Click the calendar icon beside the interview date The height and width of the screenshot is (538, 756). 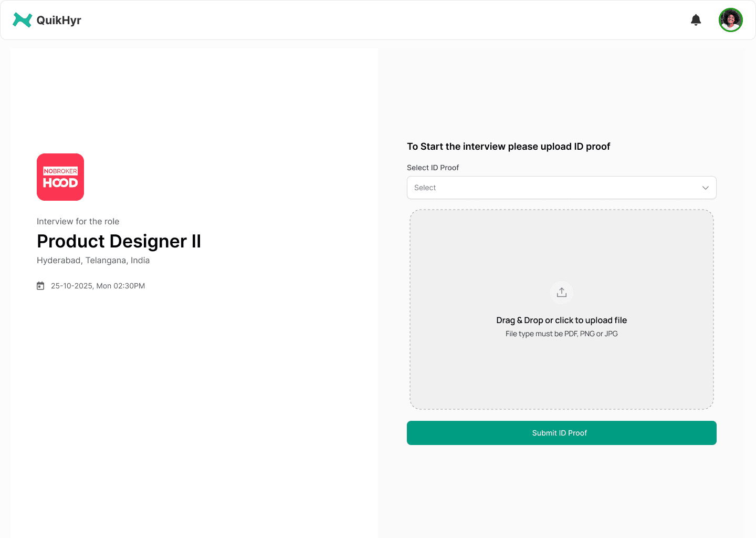click(40, 285)
